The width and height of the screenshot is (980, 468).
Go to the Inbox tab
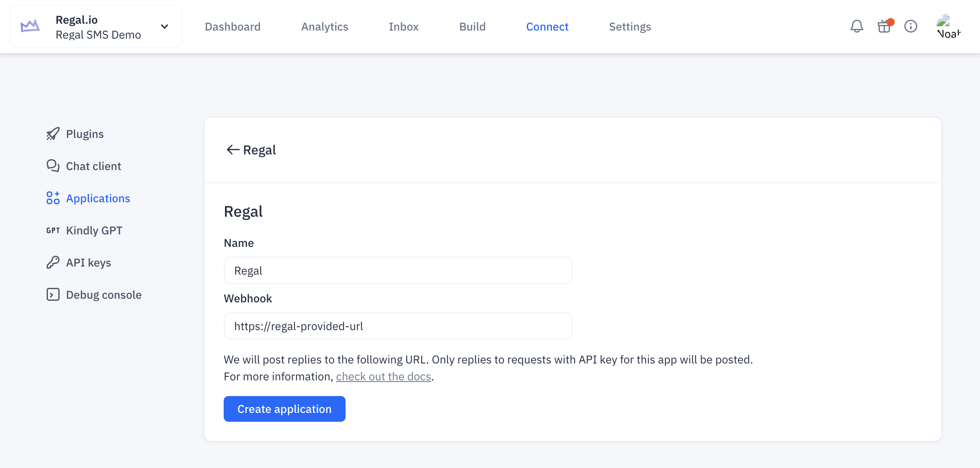(404, 27)
